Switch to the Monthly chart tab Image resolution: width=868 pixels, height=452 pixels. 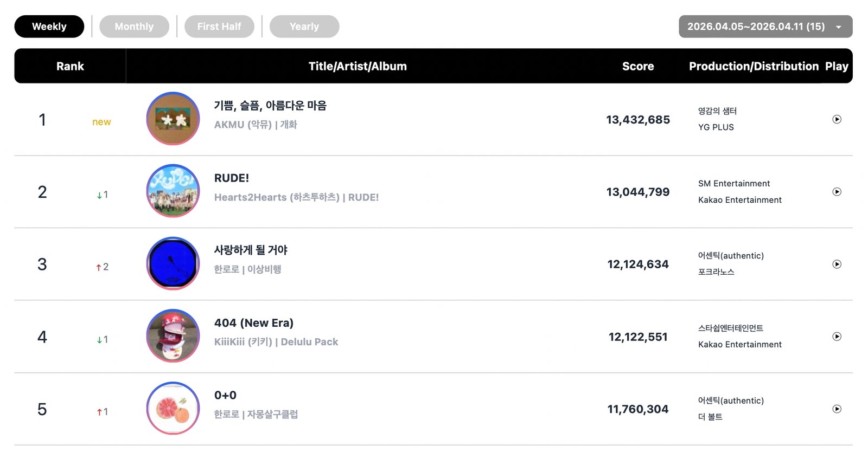(134, 26)
